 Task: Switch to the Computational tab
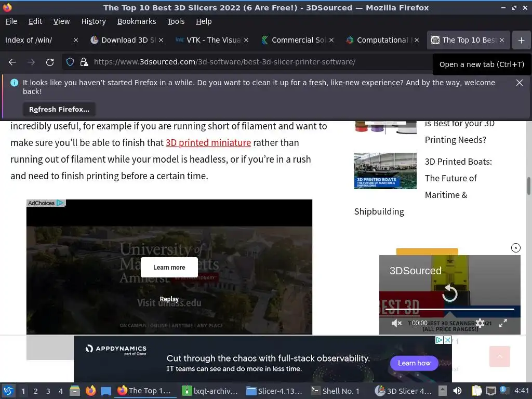coord(379,40)
